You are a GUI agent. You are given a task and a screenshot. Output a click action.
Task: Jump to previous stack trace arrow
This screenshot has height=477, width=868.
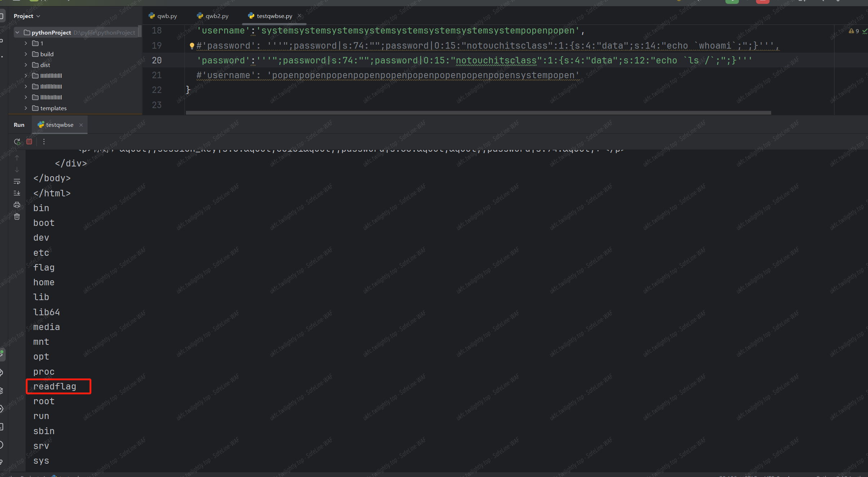tap(17, 158)
